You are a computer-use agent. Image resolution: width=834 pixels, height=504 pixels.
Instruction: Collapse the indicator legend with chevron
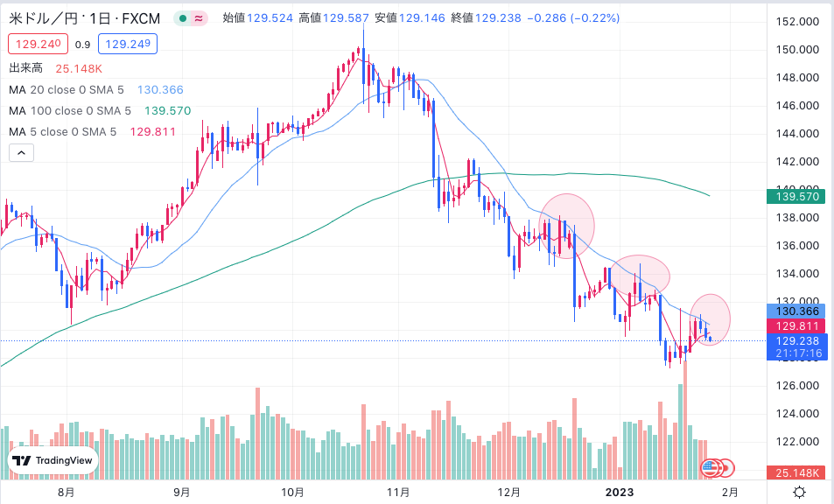click(x=21, y=153)
